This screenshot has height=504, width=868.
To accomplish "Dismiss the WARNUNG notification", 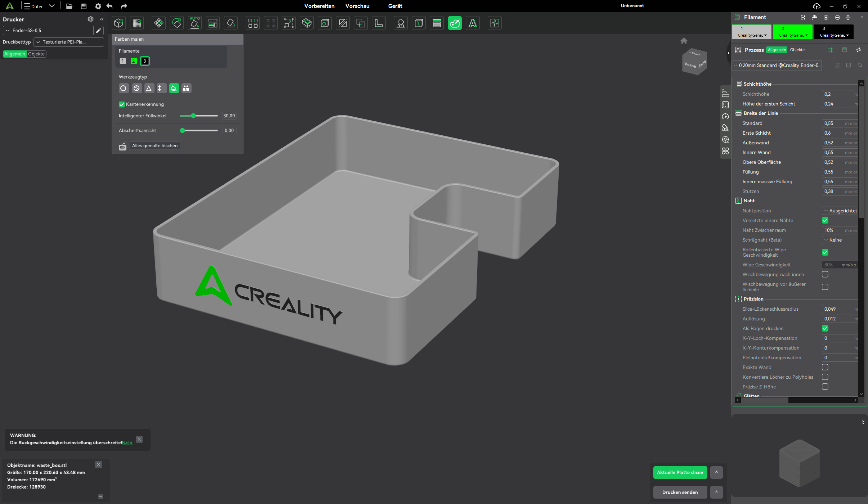I will 139,439.
